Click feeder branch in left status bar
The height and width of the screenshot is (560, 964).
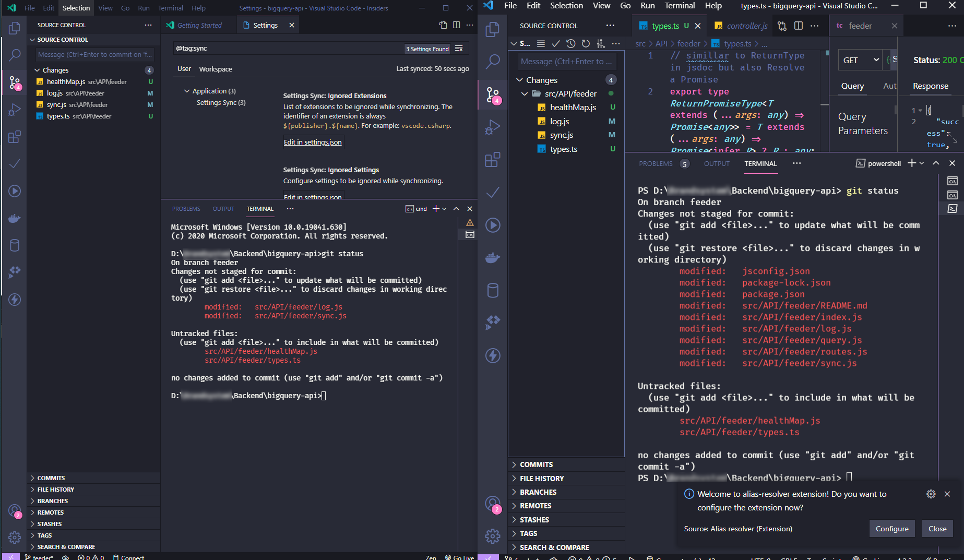point(39,557)
